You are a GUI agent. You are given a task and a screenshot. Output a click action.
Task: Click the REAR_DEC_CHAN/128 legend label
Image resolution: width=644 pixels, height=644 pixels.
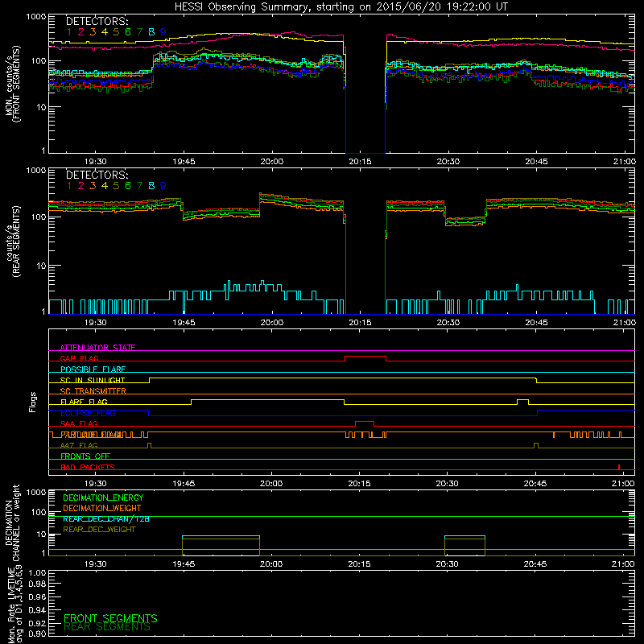[x=106, y=519]
